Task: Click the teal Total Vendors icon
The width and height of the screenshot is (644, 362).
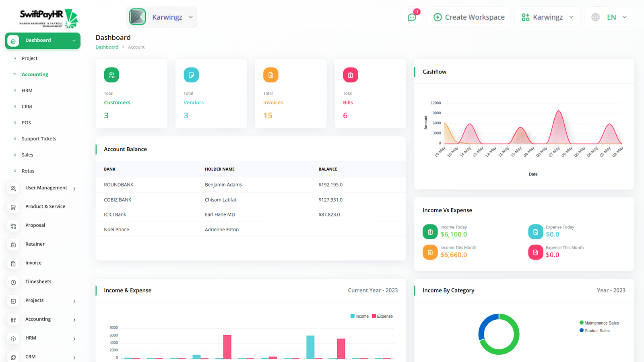Action: pos(191,75)
